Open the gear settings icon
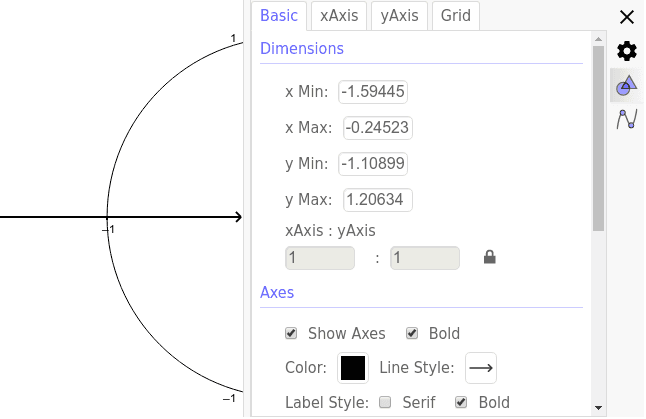This screenshot has height=419, width=646. (x=627, y=51)
